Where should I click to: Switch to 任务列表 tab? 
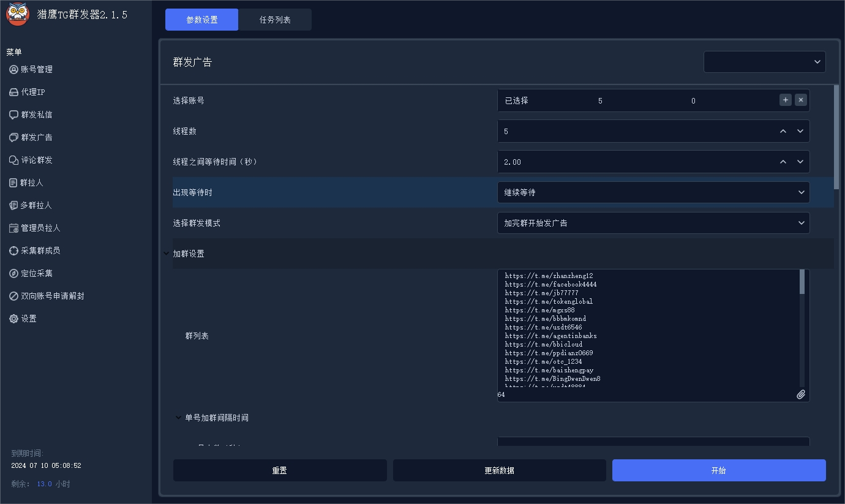tap(275, 20)
